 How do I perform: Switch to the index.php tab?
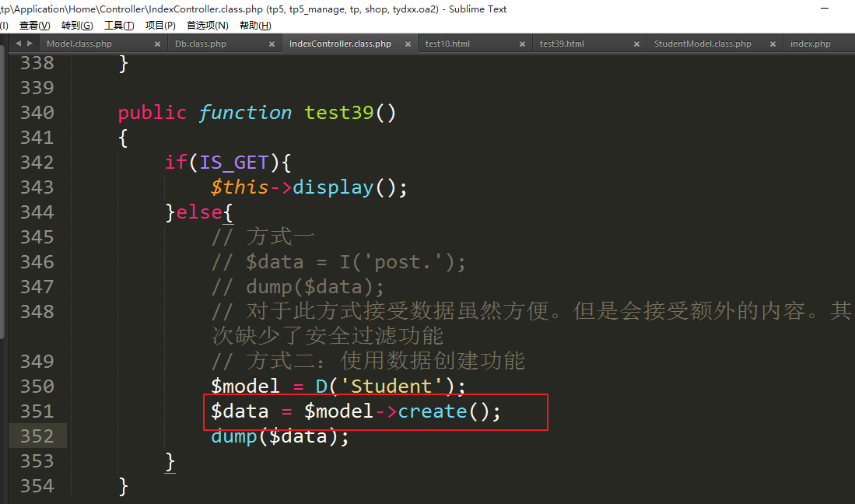click(x=810, y=44)
